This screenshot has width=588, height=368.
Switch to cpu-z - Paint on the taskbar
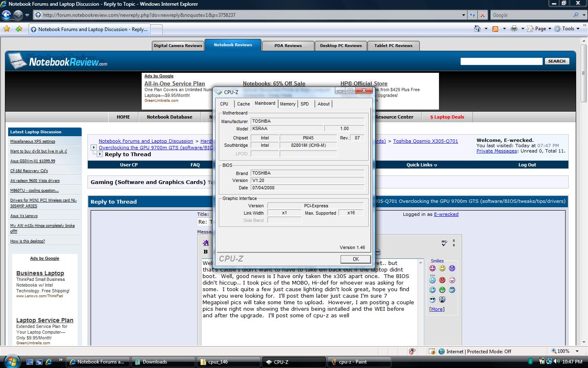(x=360, y=362)
